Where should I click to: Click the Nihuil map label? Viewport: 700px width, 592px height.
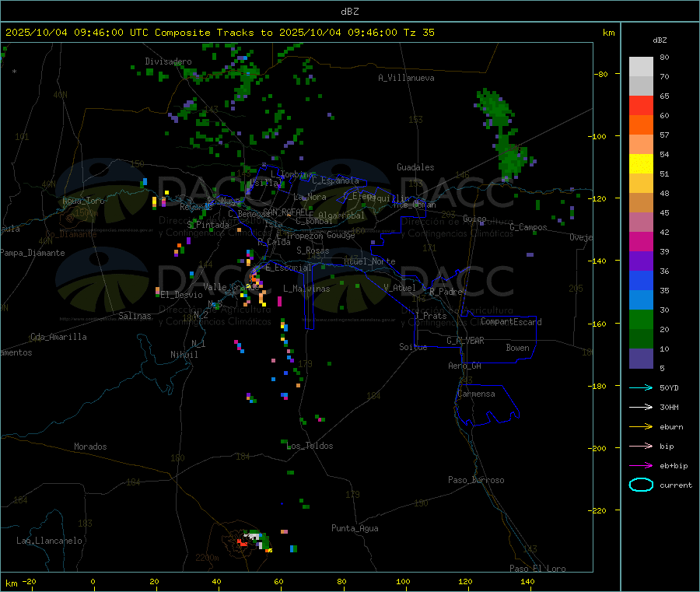[x=184, y=355]
